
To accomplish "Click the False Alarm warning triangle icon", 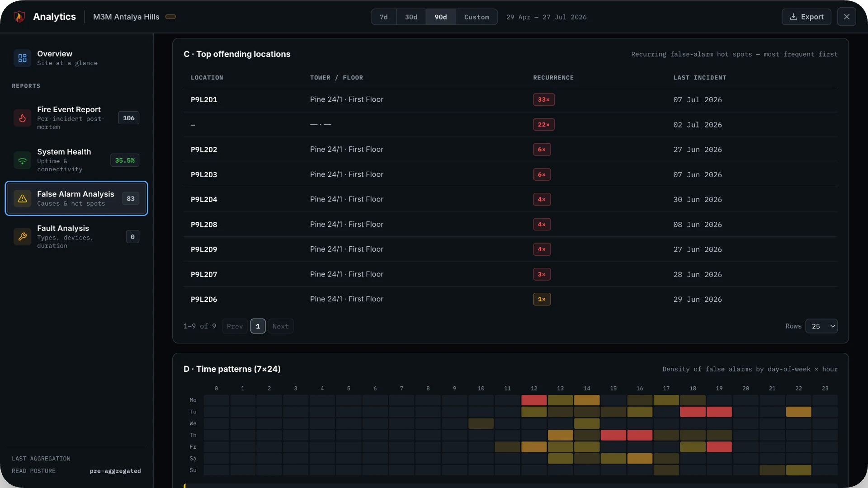I will tap(22, 198).
